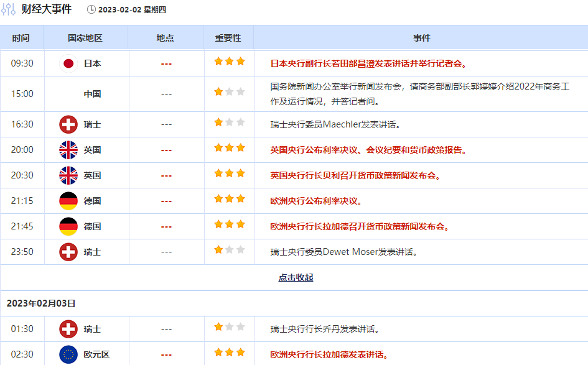Click the Switzerland flag icon at 16:30
Screen dimensions: 588x365
point(68,124)
